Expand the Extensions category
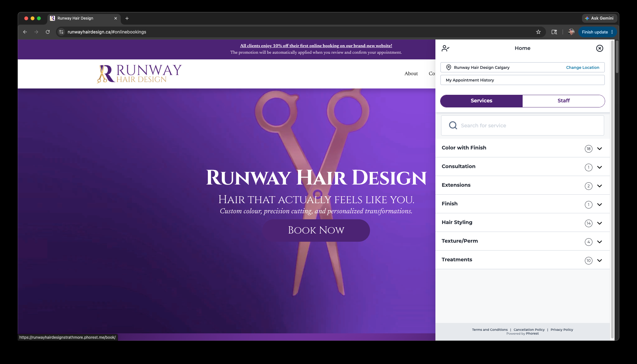Screen dimensions: 637x364 pos(522,185)
